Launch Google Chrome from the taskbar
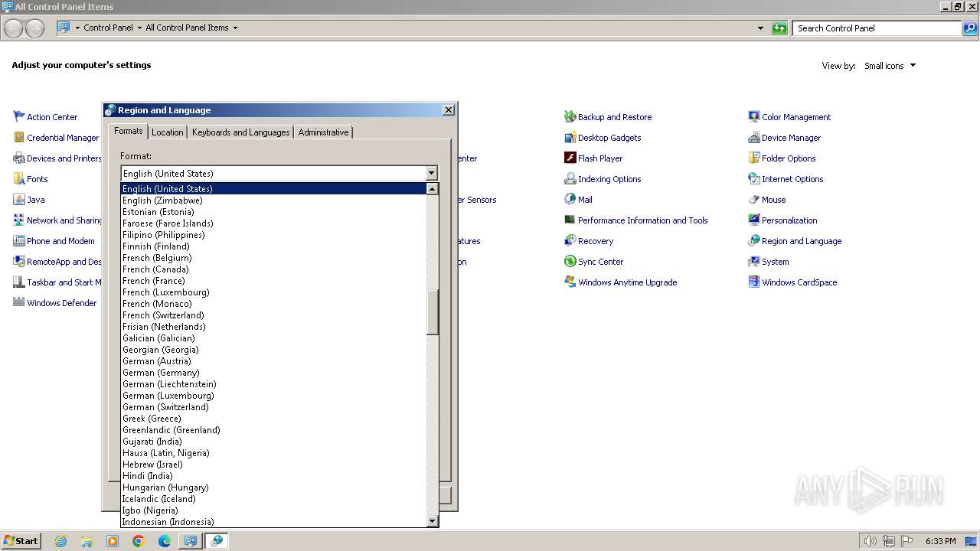Screen dimensions: 980x551 pyautogui.click(x=139, y=541)
